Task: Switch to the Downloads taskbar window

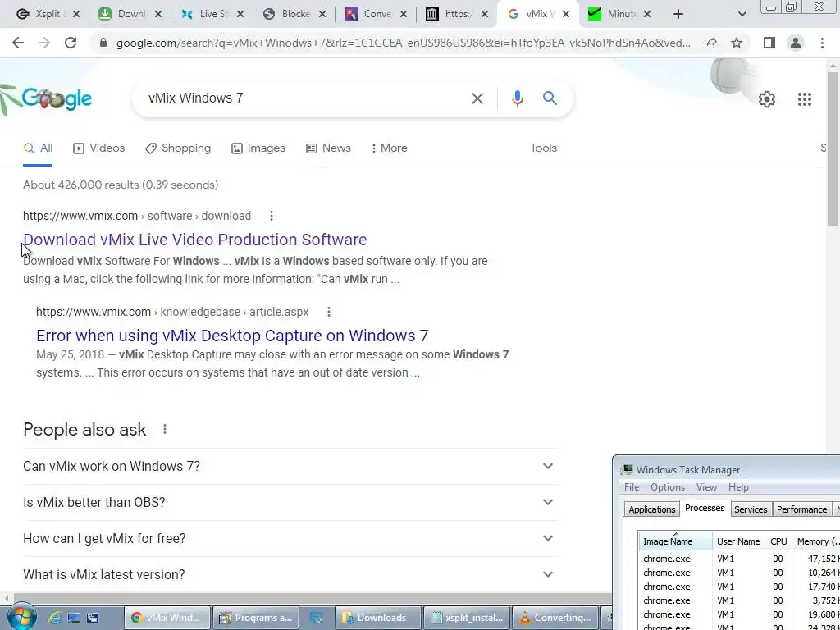Action: click(x=378, y=618)
